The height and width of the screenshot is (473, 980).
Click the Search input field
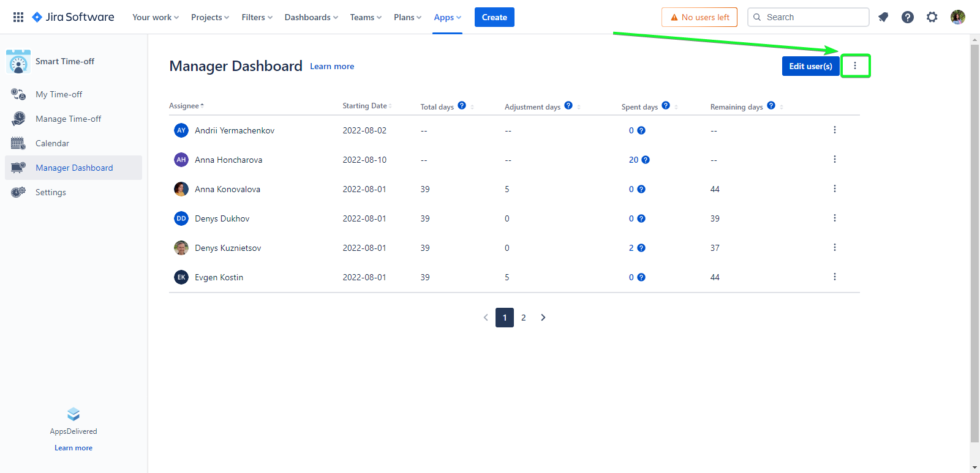click(815, 17)
